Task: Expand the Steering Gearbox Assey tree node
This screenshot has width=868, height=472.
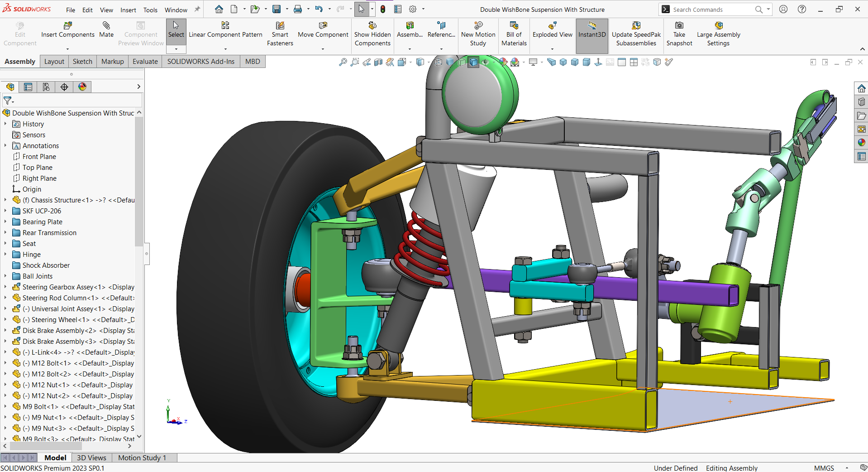Action: 5,287
